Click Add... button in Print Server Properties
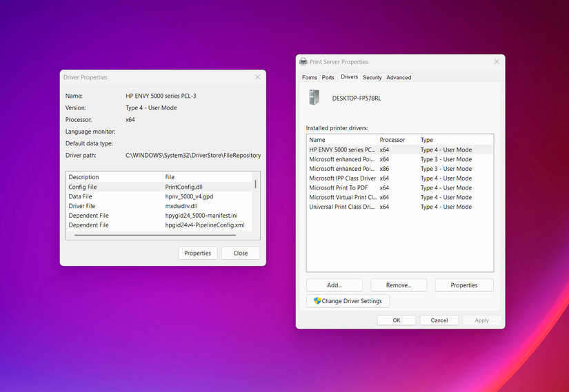This screenshot has width=569, height=392. pyautogui.click(x=335, y=285)
